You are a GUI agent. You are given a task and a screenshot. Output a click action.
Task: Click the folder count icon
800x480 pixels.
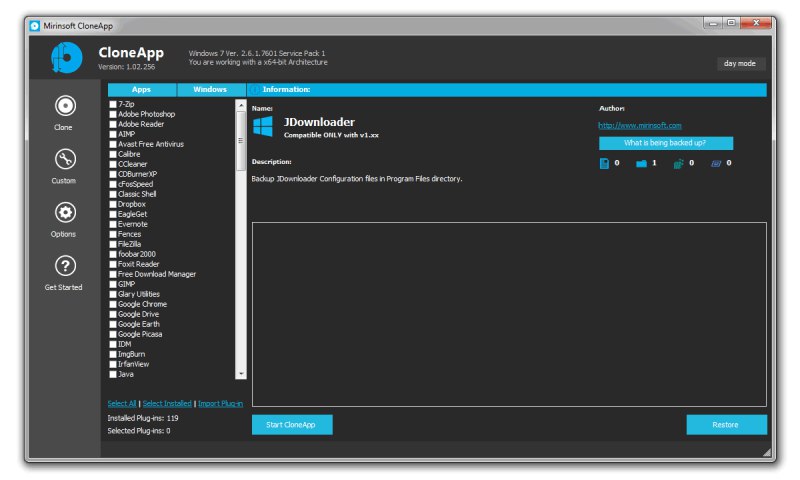[641, 163]
